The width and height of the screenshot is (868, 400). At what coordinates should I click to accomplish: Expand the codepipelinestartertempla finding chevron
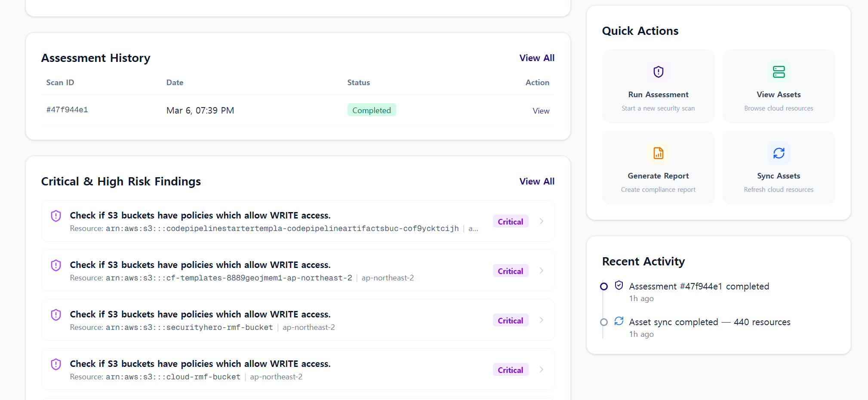coord(542,221)
